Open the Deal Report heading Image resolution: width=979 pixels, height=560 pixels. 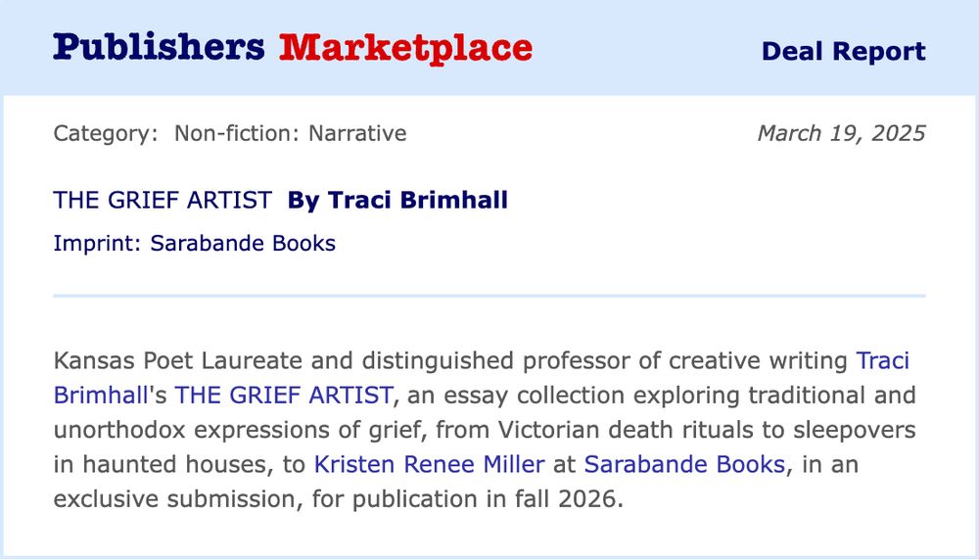point(843,51)
